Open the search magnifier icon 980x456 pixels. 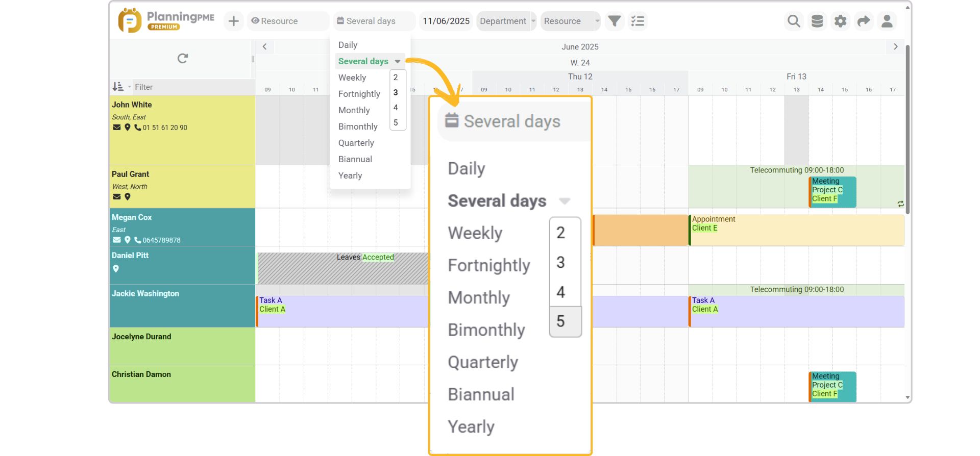[794, 21]
